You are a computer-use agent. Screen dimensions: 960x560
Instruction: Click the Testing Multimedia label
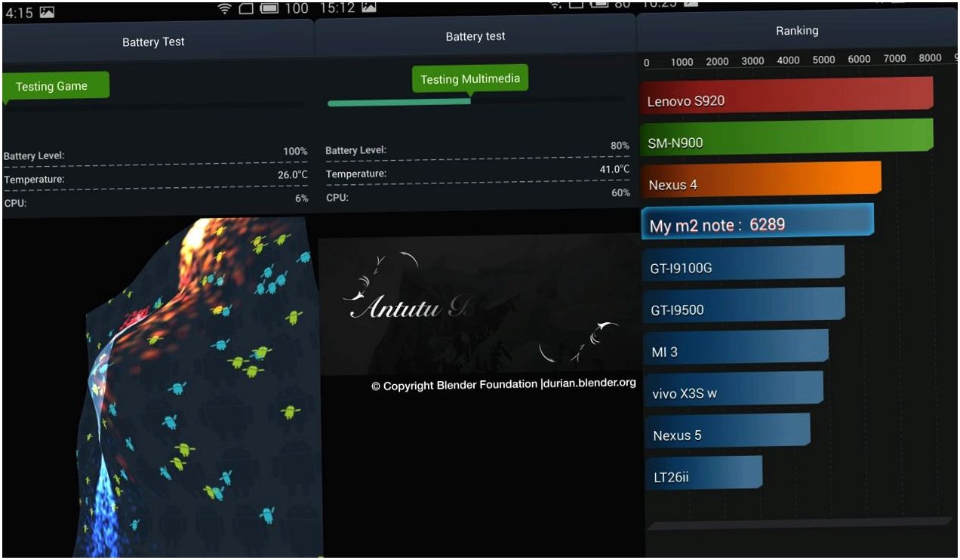(469, 79)
